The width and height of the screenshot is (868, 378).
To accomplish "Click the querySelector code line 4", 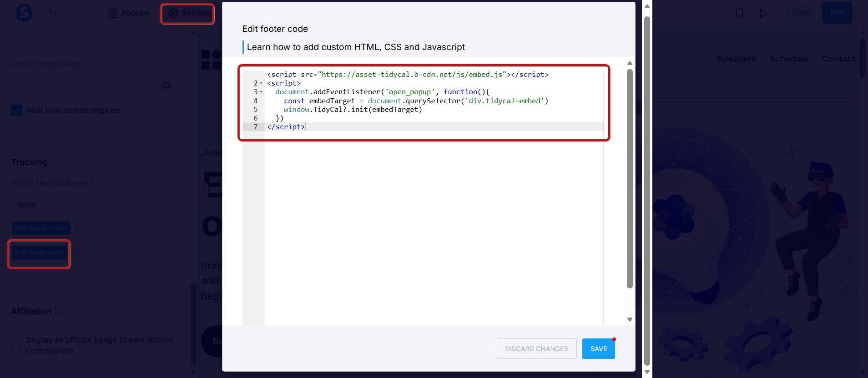I will click(x=416, y=101).
